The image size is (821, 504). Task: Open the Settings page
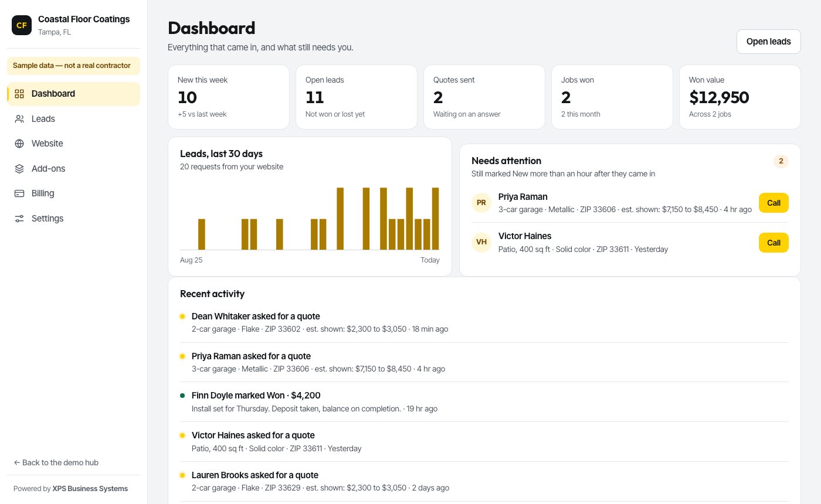tap(74, 219)
